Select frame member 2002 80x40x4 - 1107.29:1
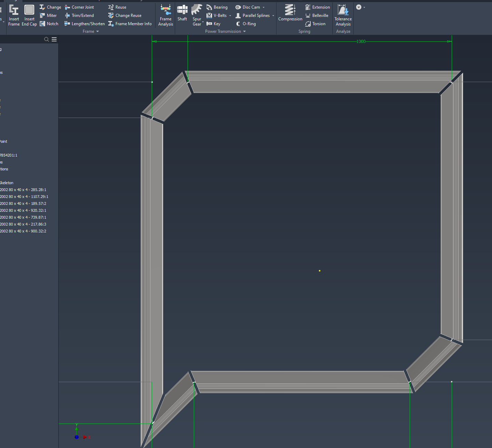 tap(24, 197)
